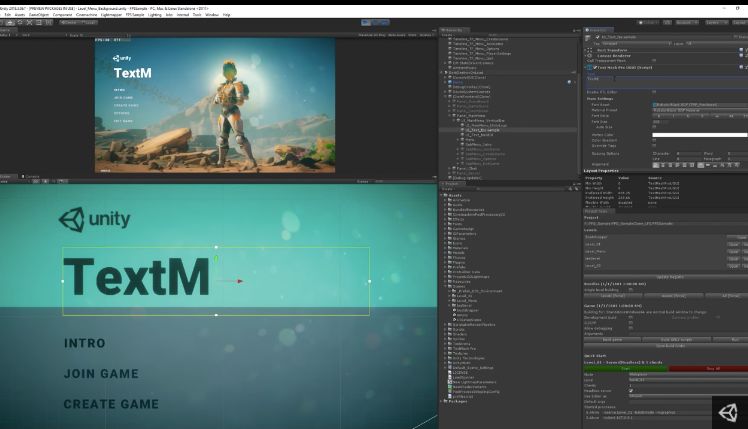Collapse the Scenes folder in Project
The width and height of the screenshot is (748, 429).
tap(447, 286)
